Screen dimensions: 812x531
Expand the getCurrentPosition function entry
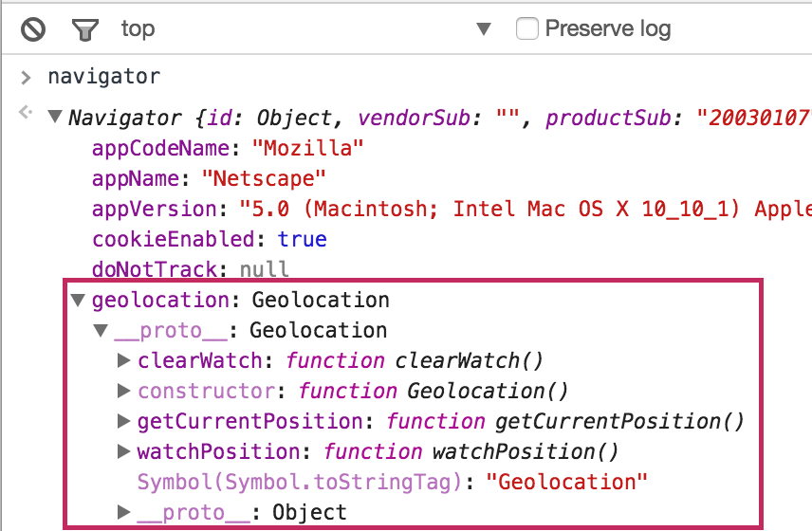pyautogui.click(x=123, y=422)
